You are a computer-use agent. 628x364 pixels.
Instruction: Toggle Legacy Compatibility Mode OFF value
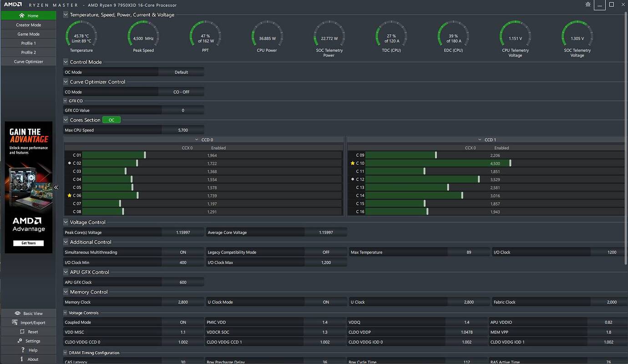(x=326, y=252)
